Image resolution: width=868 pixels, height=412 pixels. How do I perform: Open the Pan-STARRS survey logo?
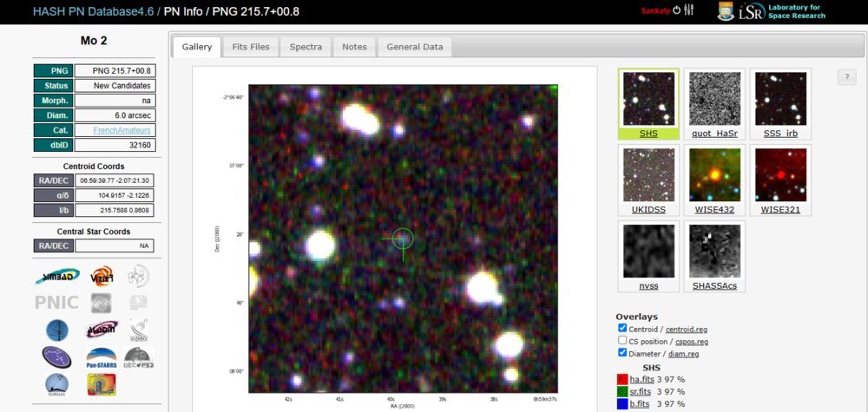102,358
